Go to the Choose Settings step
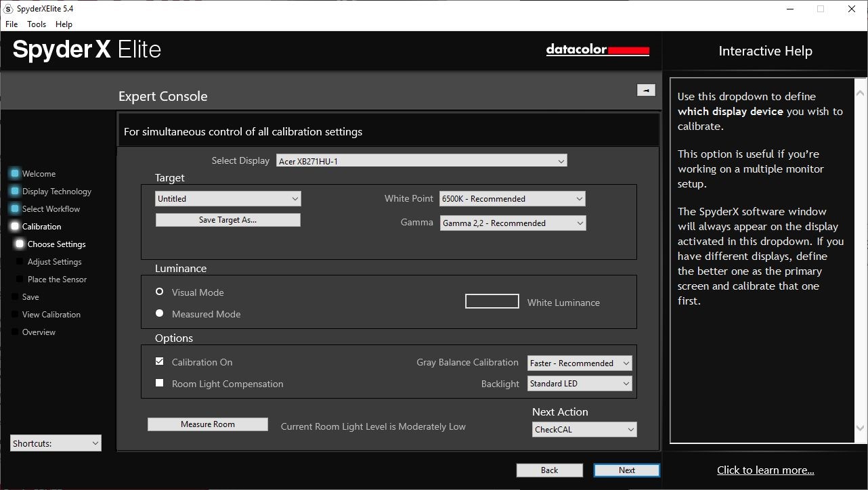 tap(57, 244)
